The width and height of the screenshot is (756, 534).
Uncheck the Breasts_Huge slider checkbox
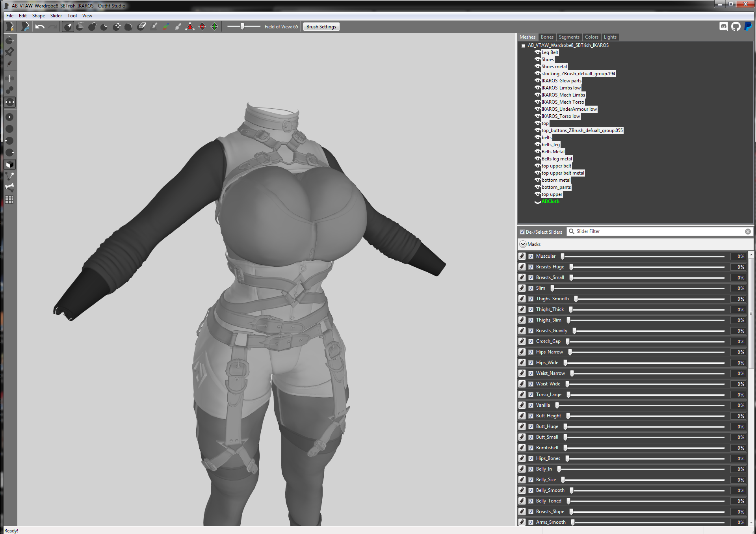click(531, 267)
